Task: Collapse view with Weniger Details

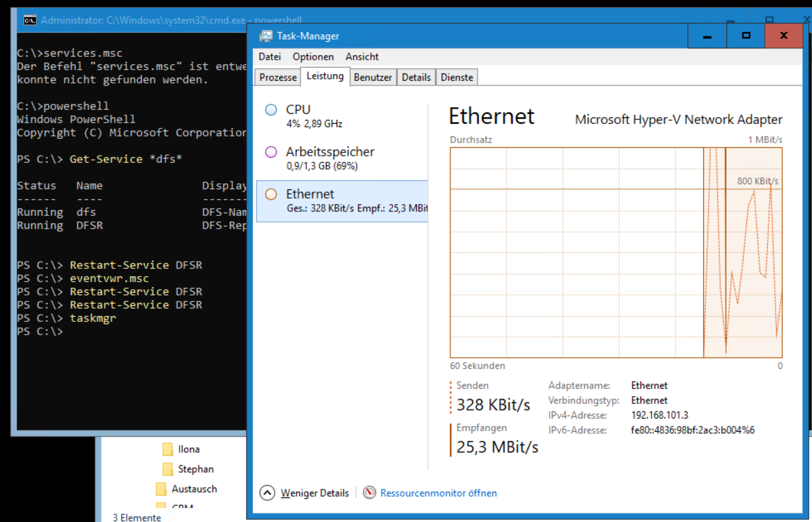Action: click(315, 493)
